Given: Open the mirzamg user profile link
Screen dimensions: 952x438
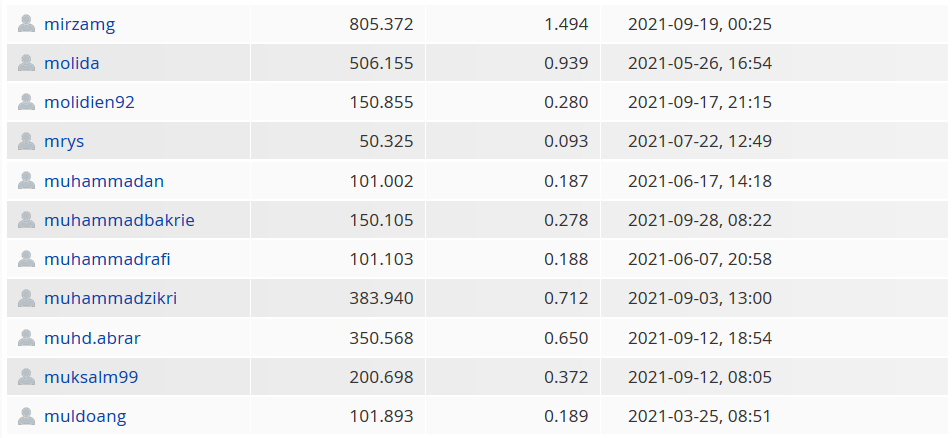Looking at the screenshot, I should (80, 24).
